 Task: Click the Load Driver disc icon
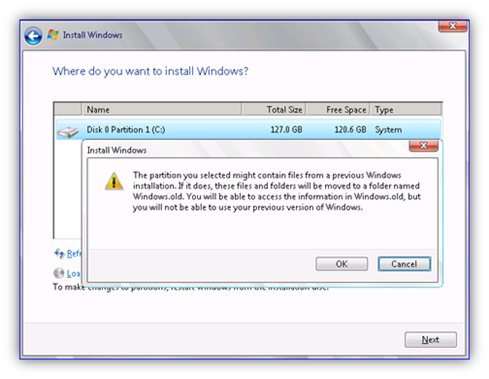(59, 273)
